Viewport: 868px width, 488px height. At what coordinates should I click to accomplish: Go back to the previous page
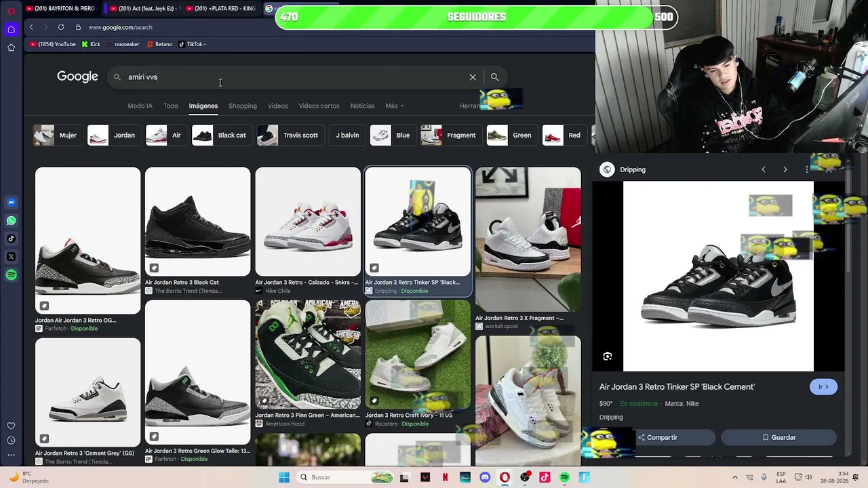click(31, 27)
